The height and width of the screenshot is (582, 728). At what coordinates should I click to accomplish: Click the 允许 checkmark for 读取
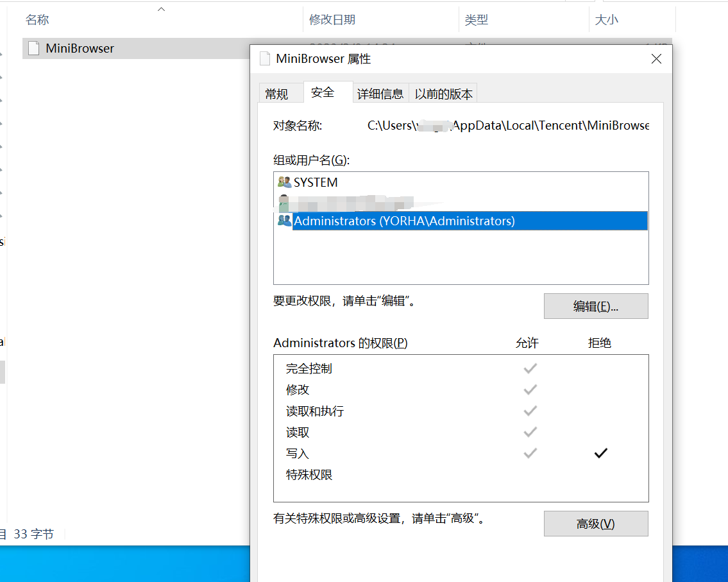[x=530, y=432]
